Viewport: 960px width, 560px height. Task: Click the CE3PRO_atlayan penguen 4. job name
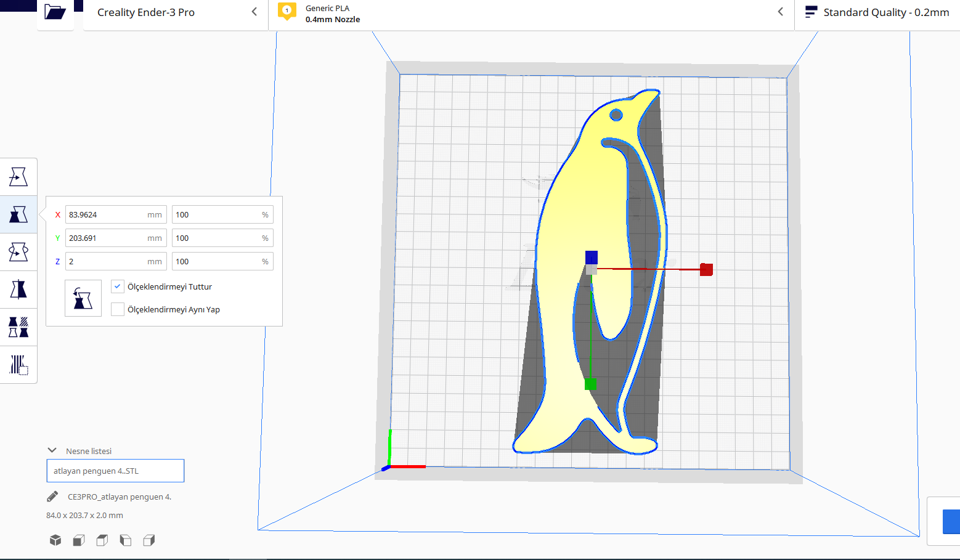tap(120, 497)
